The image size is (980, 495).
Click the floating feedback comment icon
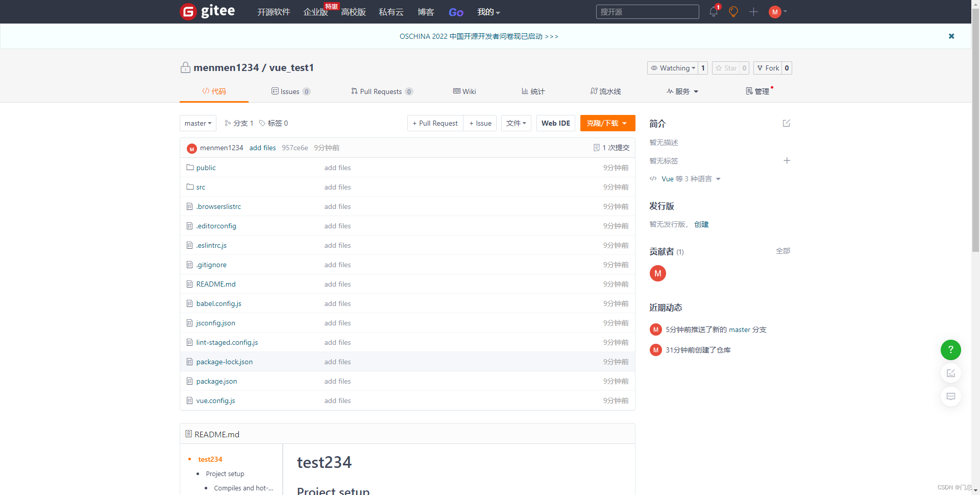click(x=950, y=396)
